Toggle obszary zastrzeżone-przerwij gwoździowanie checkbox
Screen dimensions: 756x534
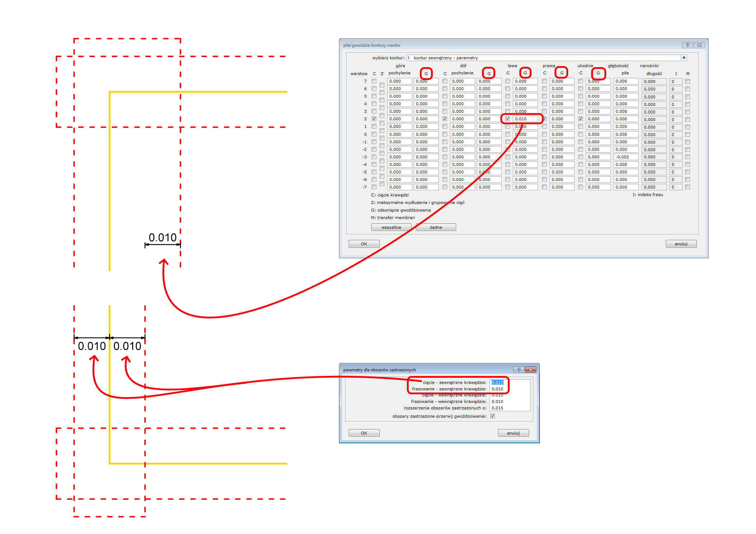coord(493,416)
